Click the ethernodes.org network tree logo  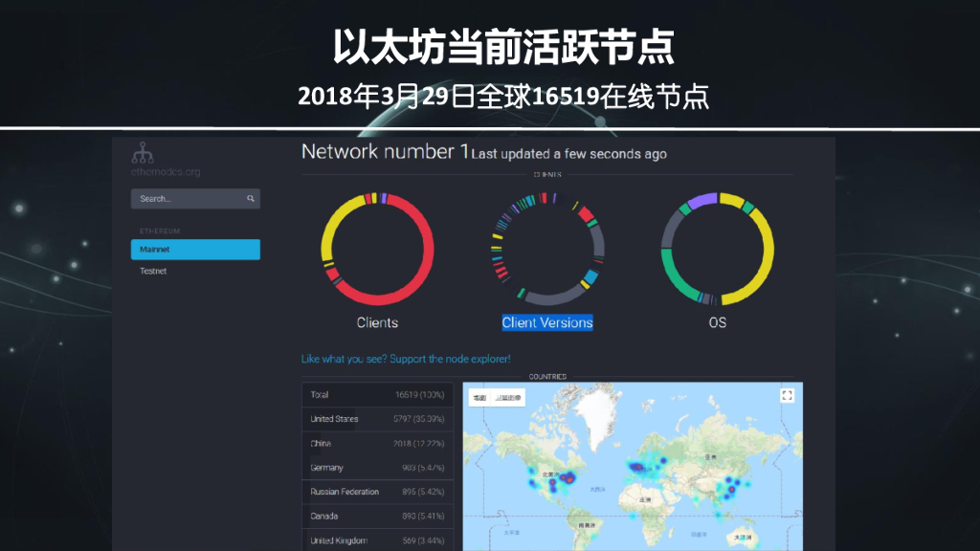coord(143,152)
